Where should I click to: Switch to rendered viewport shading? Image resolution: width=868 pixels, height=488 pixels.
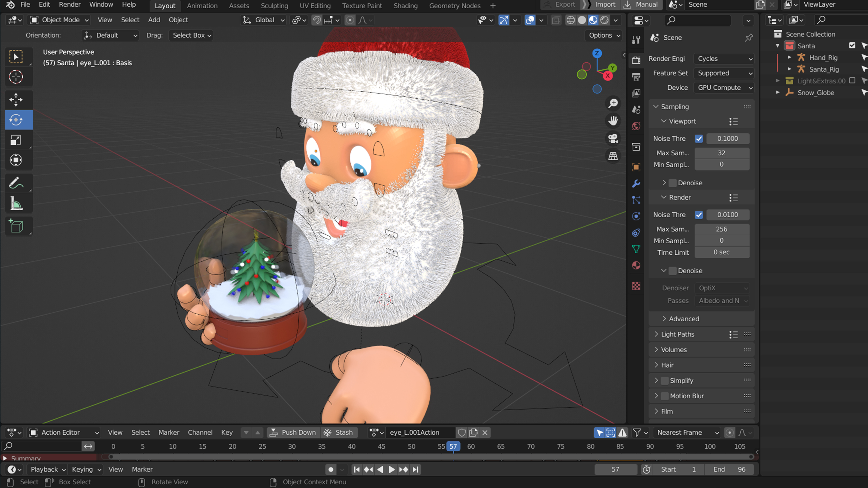pos(605,20)
